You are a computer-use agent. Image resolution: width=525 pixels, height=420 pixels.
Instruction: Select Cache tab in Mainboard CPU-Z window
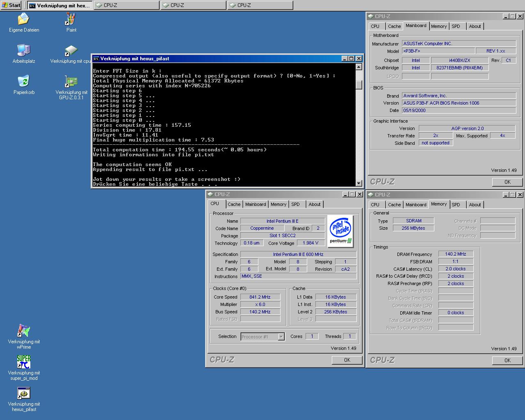coord(394,26)
